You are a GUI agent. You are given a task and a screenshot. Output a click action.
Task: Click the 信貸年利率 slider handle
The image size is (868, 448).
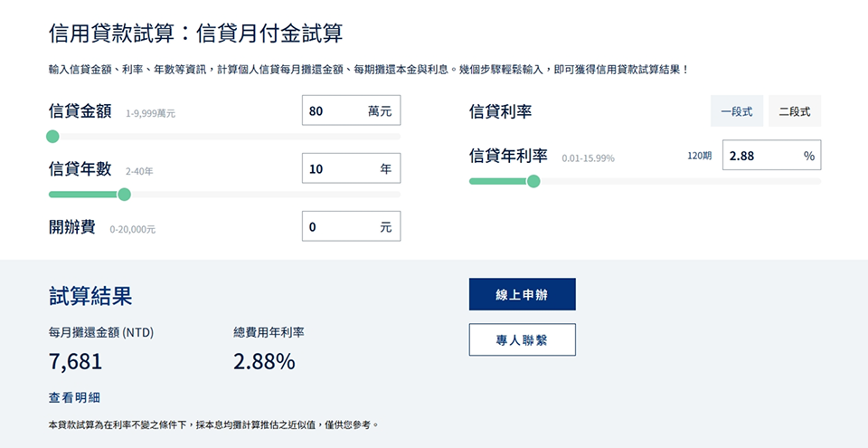533,181
